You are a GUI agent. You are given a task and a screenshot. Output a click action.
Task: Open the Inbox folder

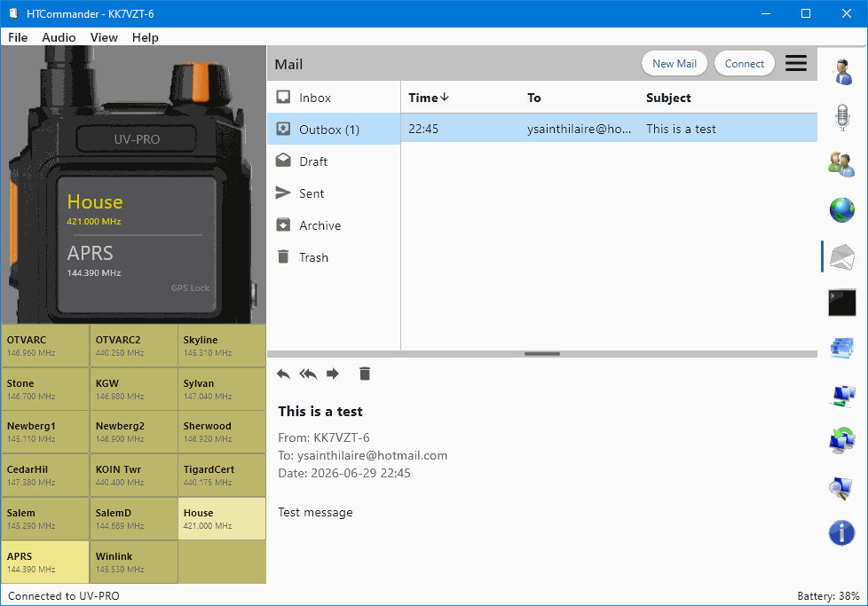pos(334,98)
